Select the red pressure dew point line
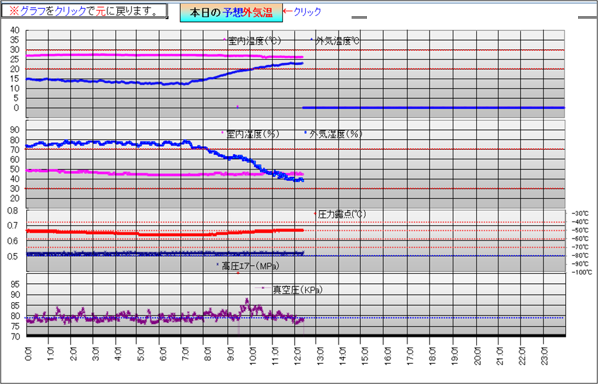 164,233
